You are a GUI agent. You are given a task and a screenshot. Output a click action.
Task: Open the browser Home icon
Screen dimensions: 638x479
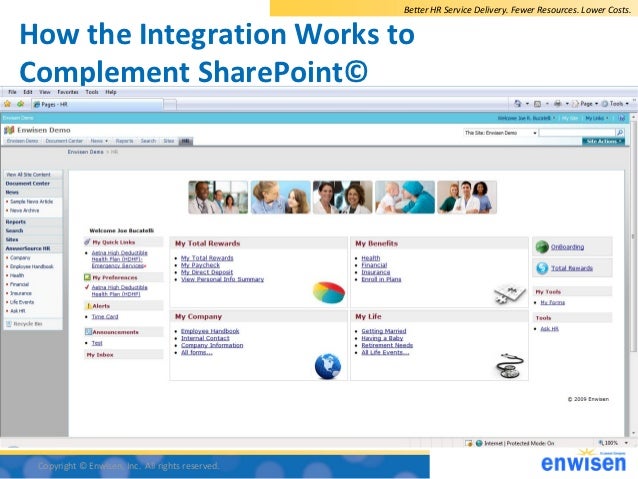(x=518, y=104)
